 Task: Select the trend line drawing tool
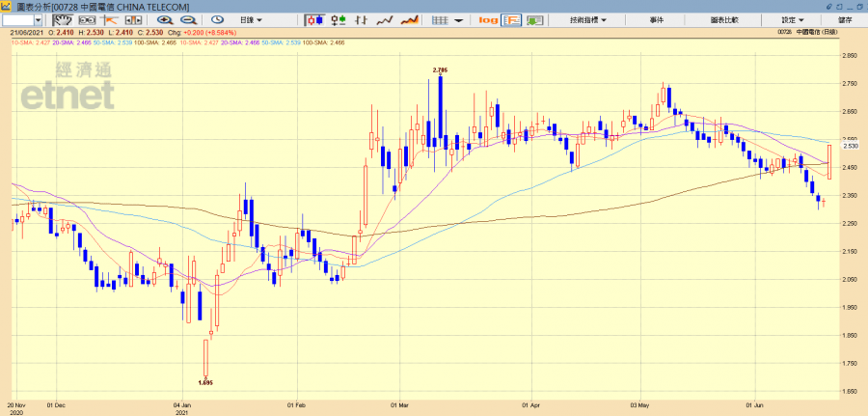click(x=110, y=20)
